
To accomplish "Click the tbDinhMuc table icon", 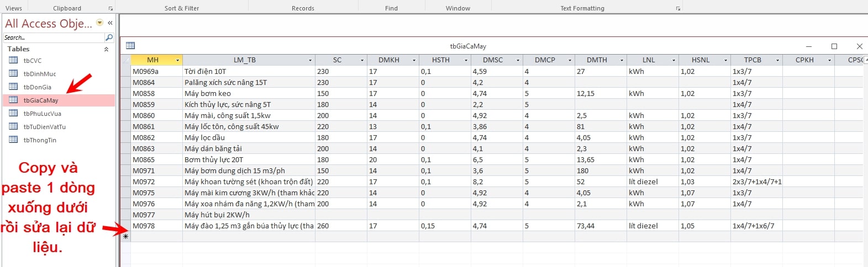I will (x=14, y=74).
